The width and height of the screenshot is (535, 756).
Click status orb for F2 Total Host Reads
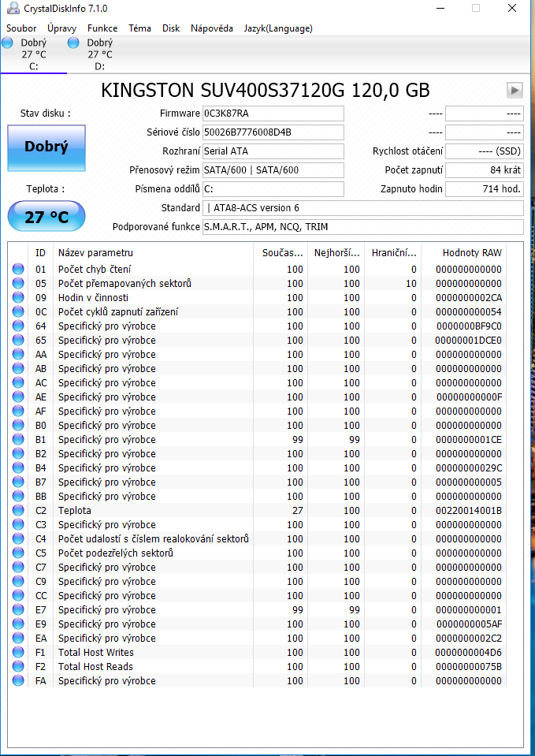coord(18,666)
